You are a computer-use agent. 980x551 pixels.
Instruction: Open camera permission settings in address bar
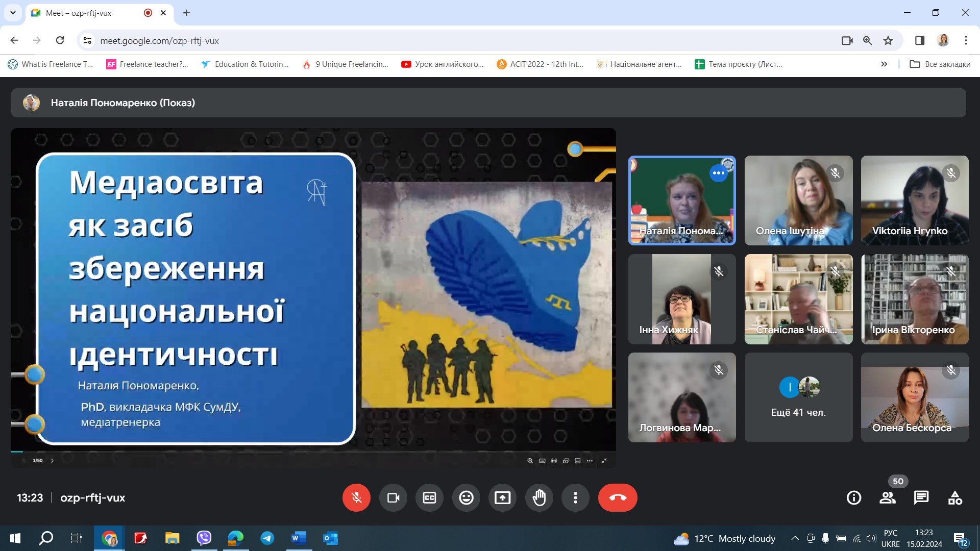[x=847, y=40]
